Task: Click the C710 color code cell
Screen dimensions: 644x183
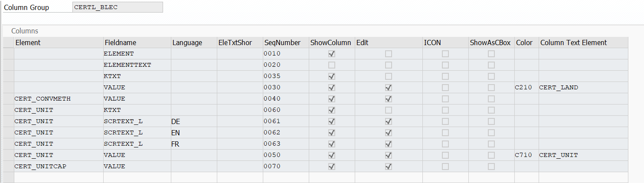Action: [523, 155]
